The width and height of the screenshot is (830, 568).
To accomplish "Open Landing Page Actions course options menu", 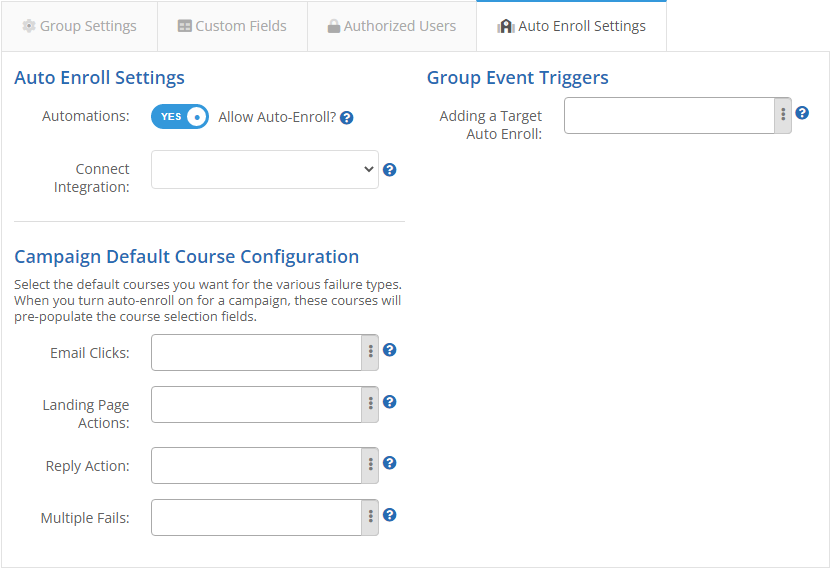I will [x=370, y=404].
